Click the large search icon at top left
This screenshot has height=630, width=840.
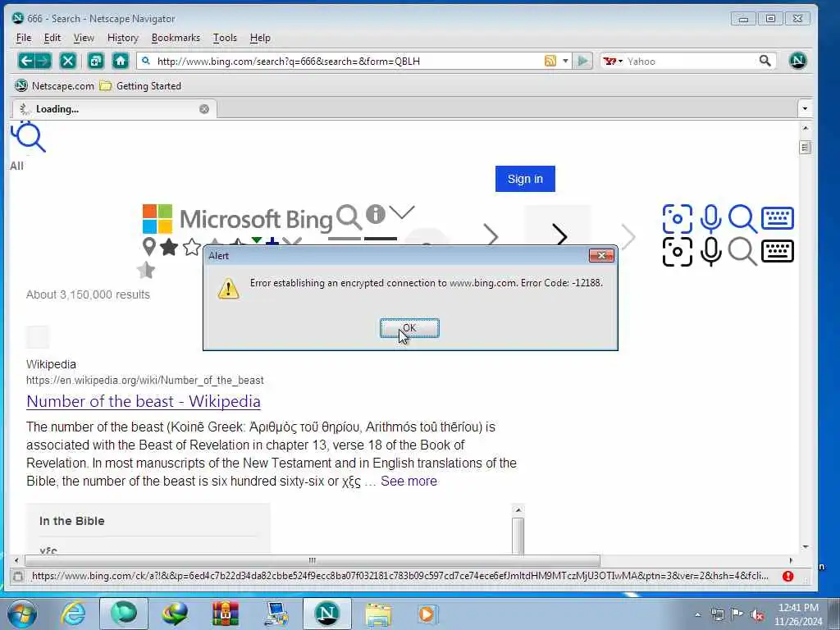(29, 137)
